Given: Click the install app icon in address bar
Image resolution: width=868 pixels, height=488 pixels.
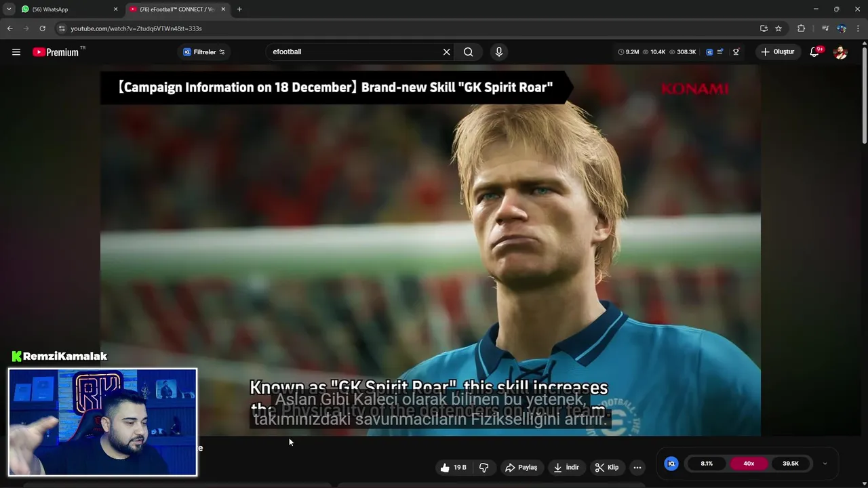Looking at the screenshot, I should pos(764,28).
